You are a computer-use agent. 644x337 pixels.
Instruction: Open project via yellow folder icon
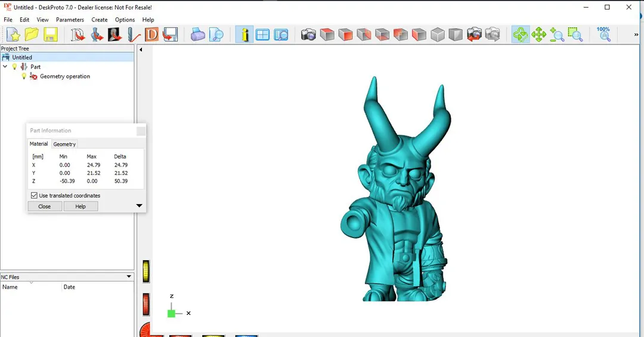tap(32, 35)
